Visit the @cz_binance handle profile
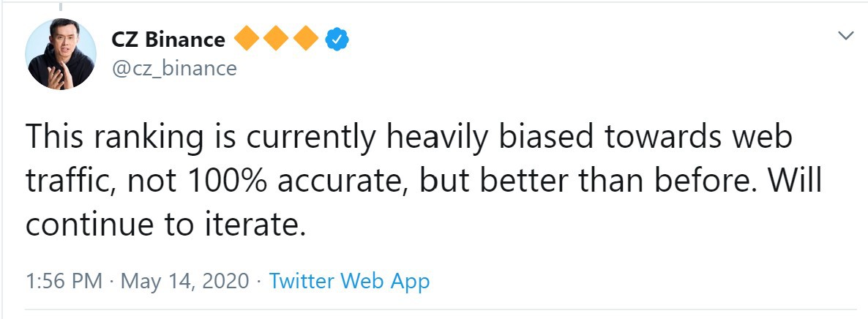This screenshot has width=868, height=319. (x=174, y=69)
